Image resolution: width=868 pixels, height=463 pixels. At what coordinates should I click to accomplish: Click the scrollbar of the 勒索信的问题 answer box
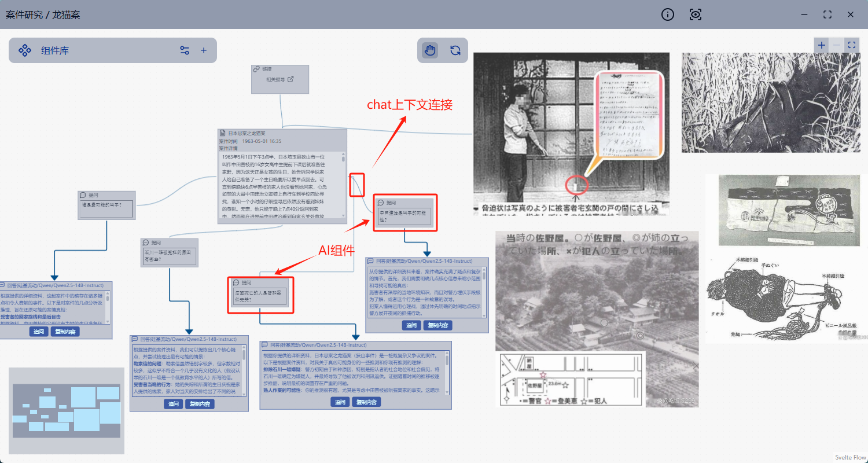244,372
